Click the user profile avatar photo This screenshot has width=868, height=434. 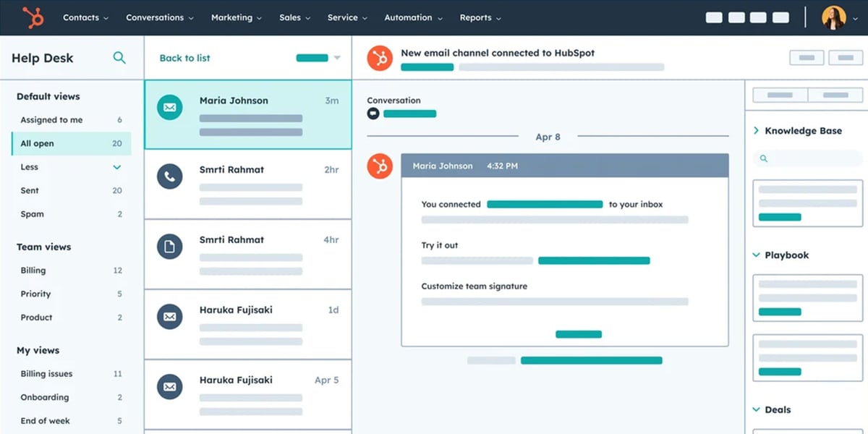[833, 17]
